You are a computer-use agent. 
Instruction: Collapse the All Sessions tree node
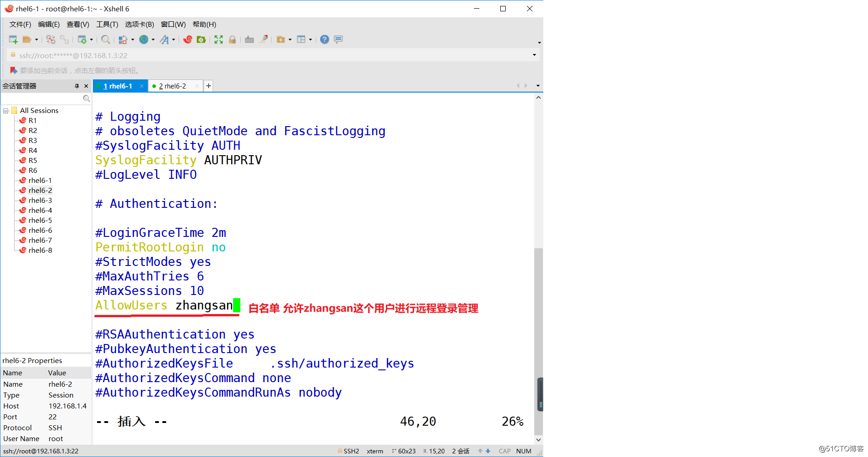tap(6, 111)
